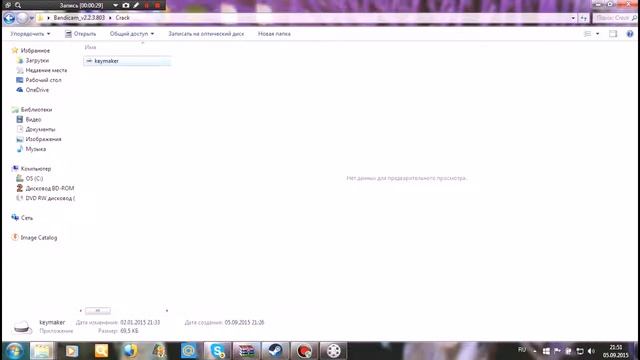Open the Bandicam recording bar dropdown arrow
Image resolution: width=640 pixels, height=360 pixels.
[x=116, y=5]
